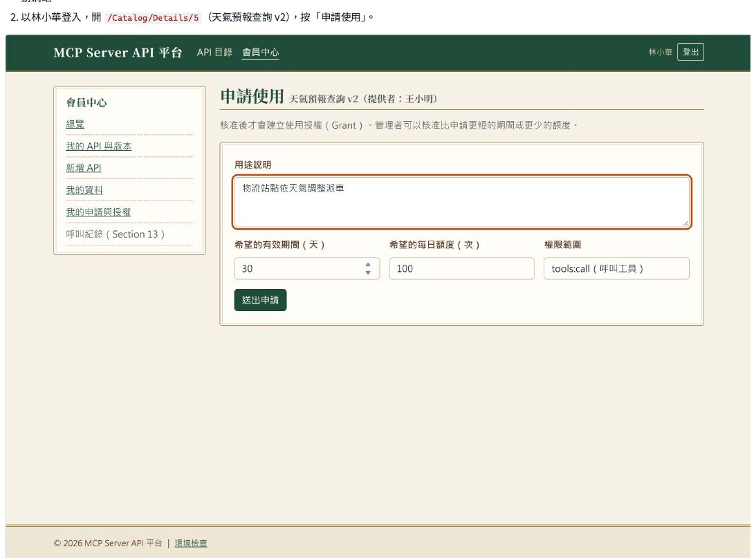This screenshot has width=756, height=558.
Task: Focus the 用途說明 textarea
Action: click(462, 202)
